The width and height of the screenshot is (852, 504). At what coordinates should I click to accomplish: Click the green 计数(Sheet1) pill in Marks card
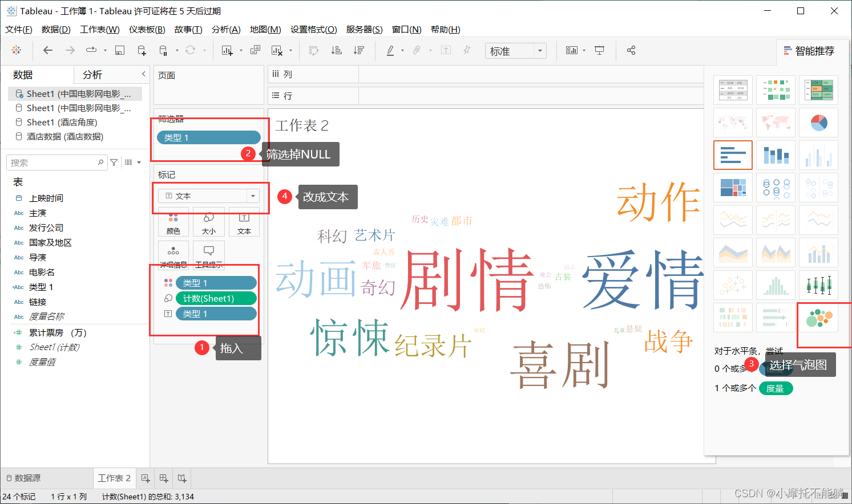(216, 298)
